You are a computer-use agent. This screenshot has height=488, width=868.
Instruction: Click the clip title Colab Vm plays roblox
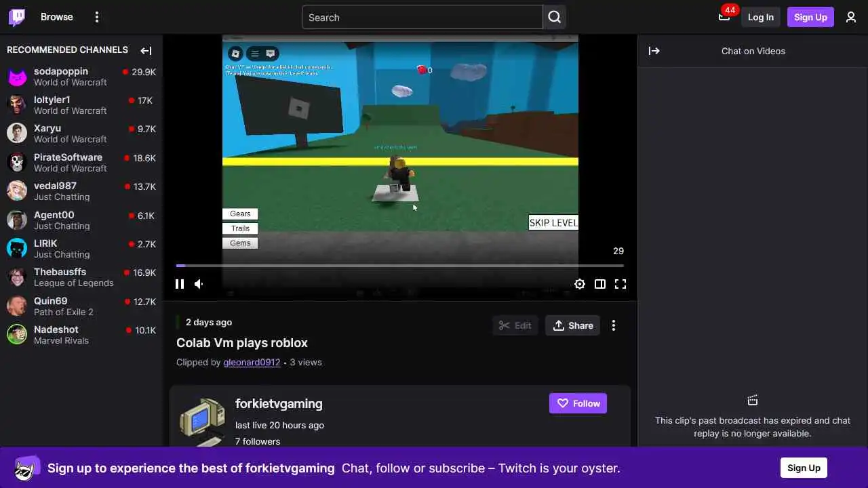pos(242,343)
